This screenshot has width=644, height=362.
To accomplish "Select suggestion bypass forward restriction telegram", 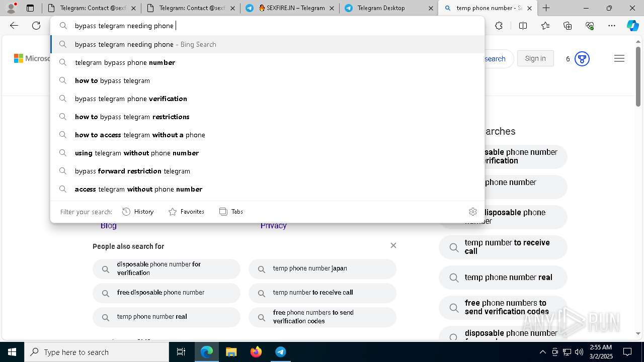I will [267, 171].
